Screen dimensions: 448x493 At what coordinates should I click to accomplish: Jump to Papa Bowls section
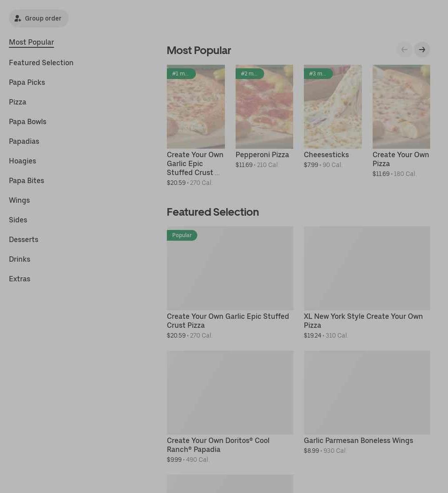pyautogui.click(x=28, y=121)
